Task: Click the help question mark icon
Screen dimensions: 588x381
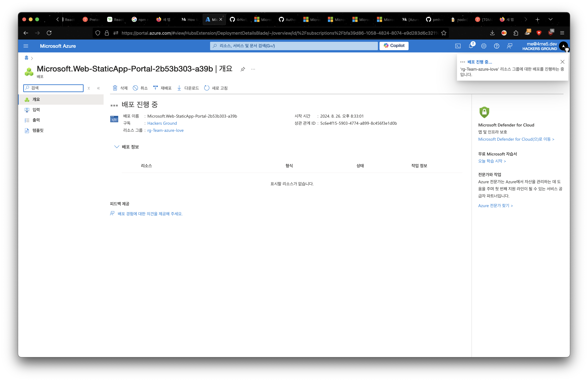Action: [497, 46]
